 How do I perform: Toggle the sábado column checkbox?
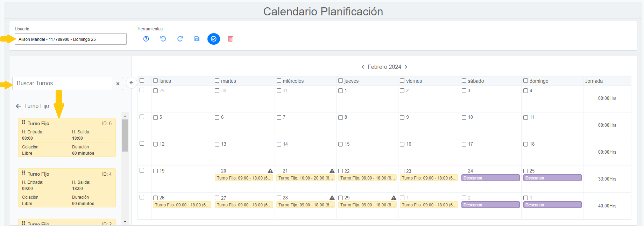click(x=464, y=81)
